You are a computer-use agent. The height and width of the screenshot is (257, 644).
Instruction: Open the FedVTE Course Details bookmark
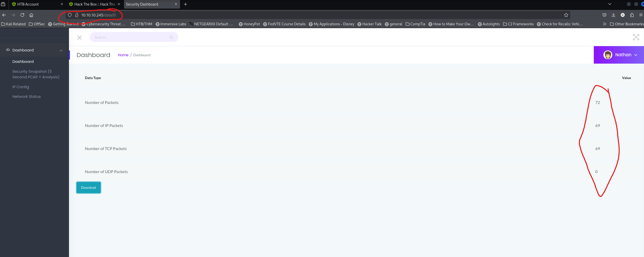coord(284,24)
